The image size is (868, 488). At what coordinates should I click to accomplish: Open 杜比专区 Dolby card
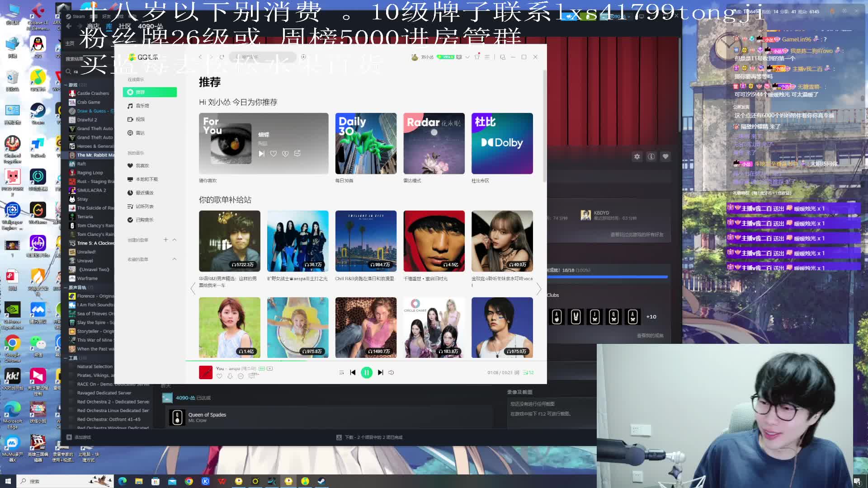tap(502, 144)
